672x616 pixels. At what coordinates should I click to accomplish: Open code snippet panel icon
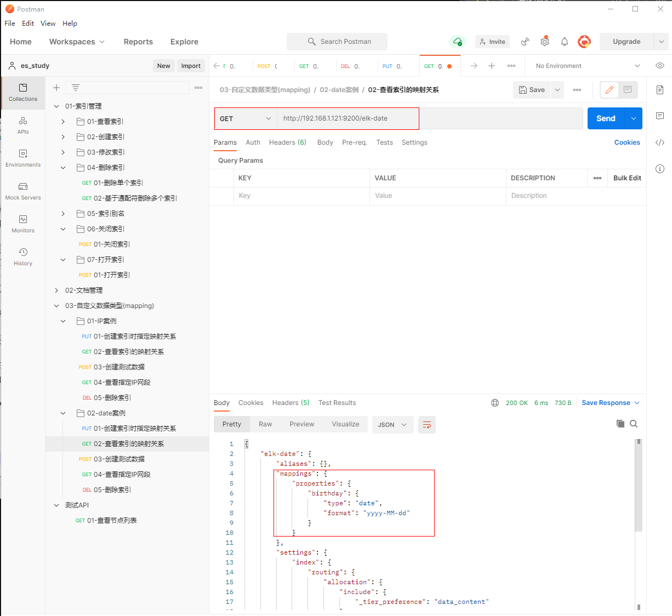click(660, 142)
